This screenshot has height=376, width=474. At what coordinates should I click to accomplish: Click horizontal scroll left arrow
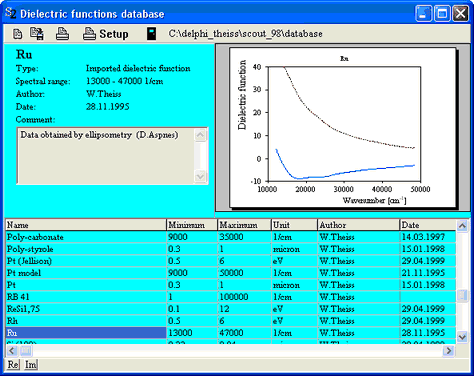click(x=12, y=350)
